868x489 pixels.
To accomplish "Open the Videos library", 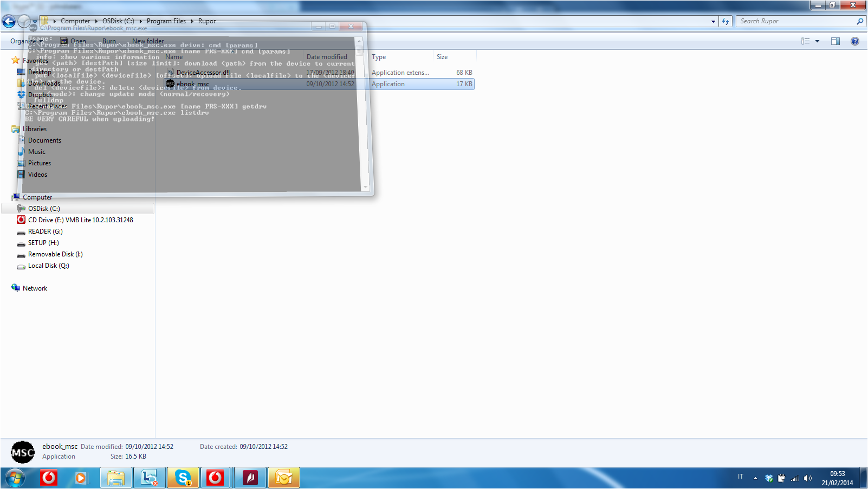I will [x=37, y=175].
